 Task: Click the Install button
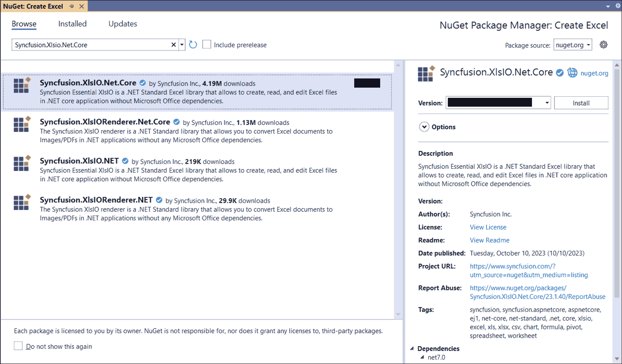click(x=581, y=103)
